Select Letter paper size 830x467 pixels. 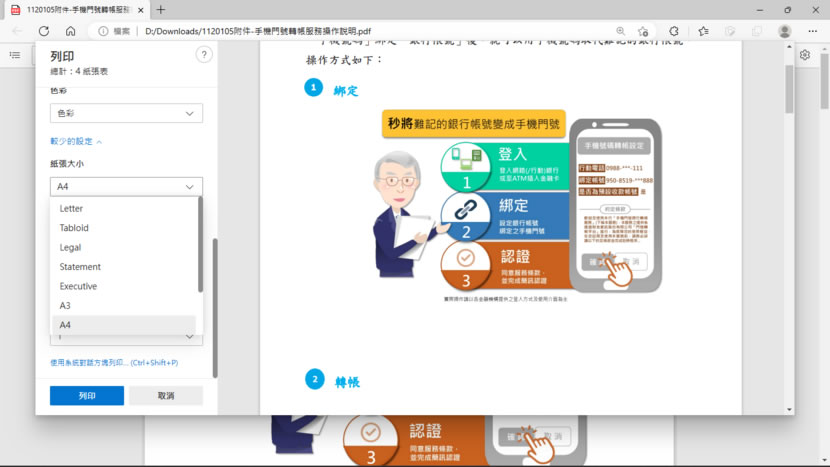pos(71,209)
